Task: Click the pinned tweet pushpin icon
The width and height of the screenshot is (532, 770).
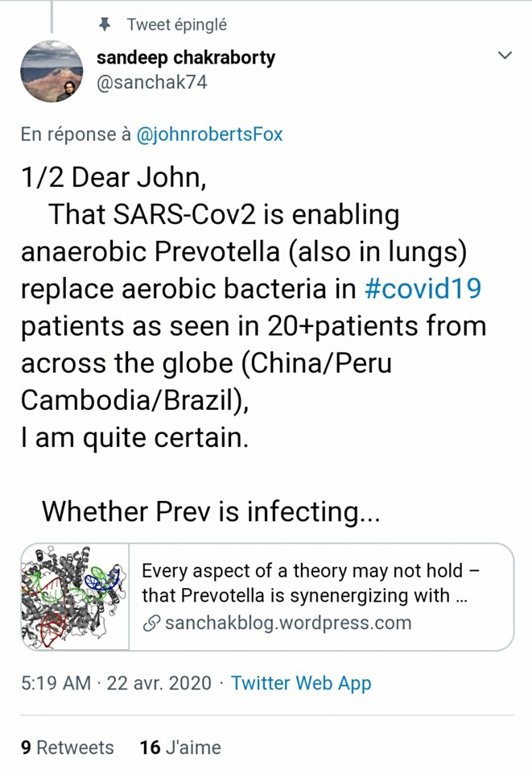Action: (x=104, y=24)
